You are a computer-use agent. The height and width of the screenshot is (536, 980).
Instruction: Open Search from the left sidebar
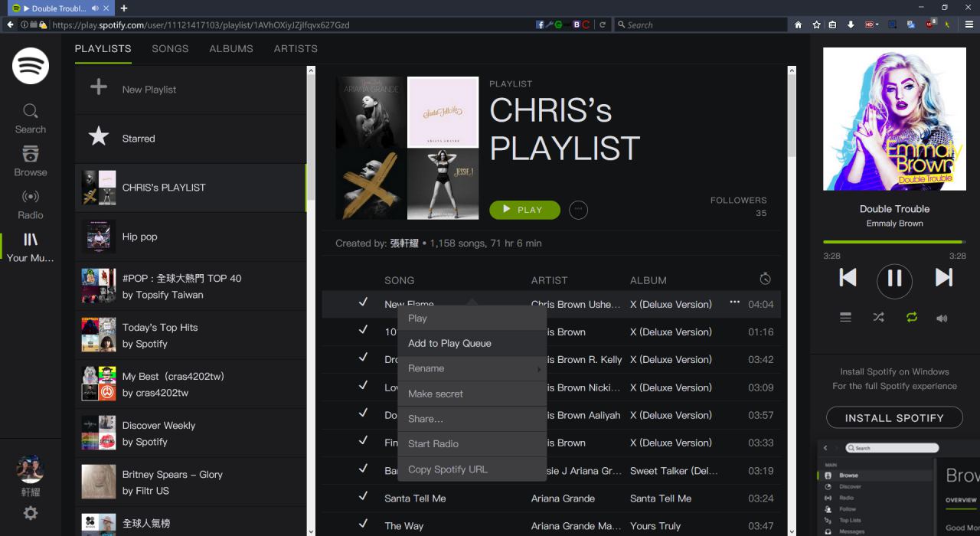point(31,119)
